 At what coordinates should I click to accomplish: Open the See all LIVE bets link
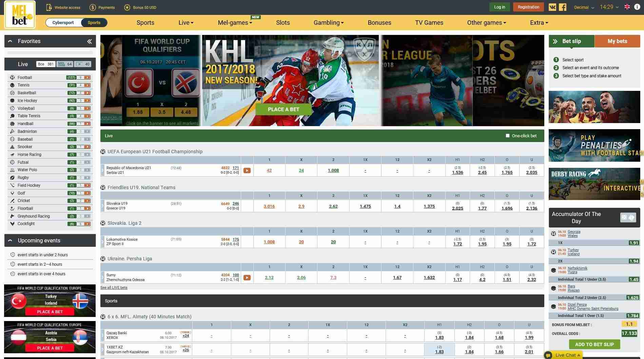click(x=114, y=287)
